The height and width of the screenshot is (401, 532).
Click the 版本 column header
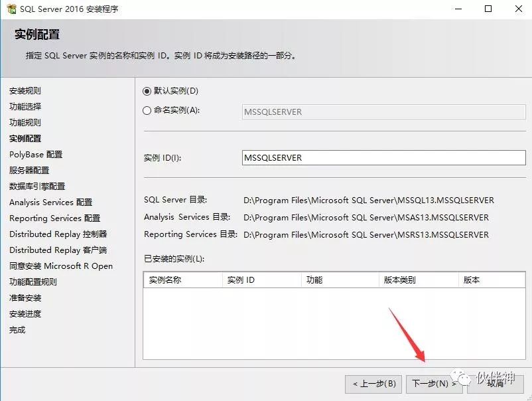coord(492,280)
